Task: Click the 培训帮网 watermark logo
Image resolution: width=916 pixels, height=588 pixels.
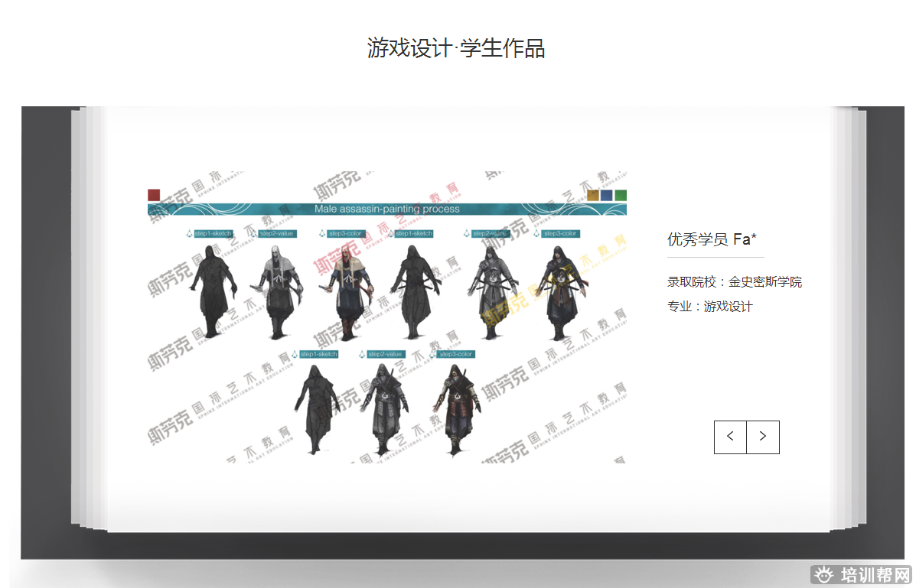Action: (862, 575)
